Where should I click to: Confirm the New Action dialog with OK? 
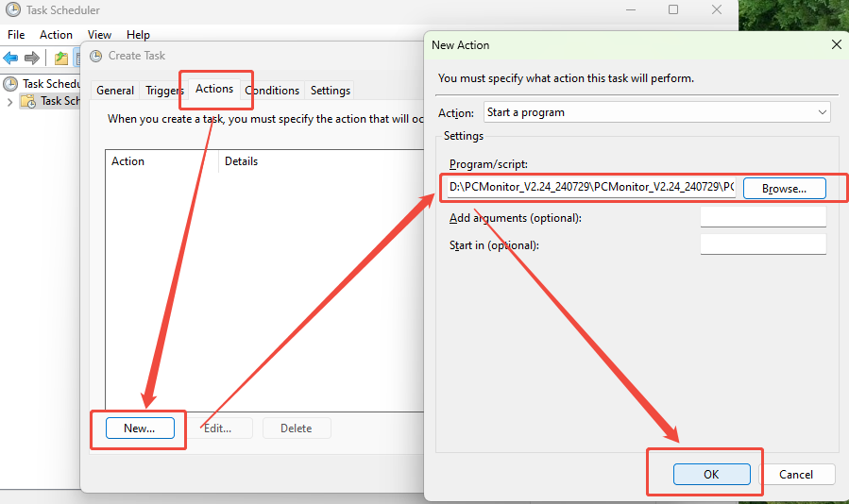point(711,474)
